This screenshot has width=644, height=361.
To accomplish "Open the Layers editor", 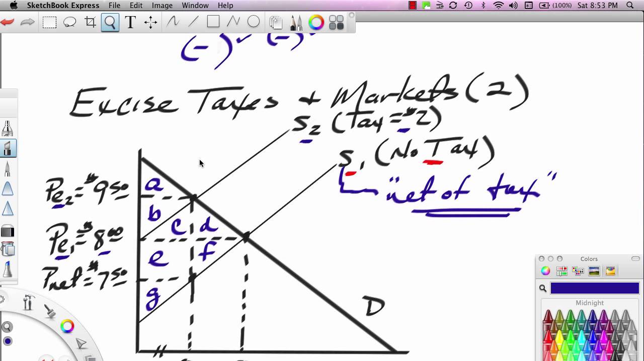I will pos(276,22).
